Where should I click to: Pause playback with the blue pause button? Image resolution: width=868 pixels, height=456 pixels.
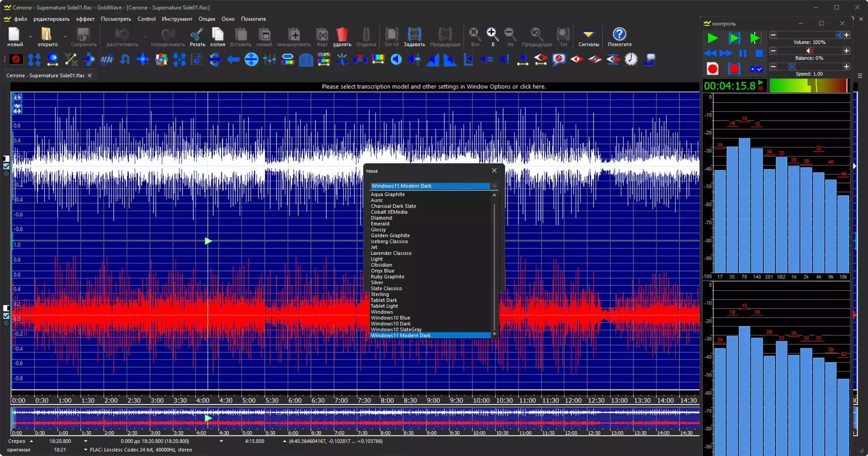[743, 54]
